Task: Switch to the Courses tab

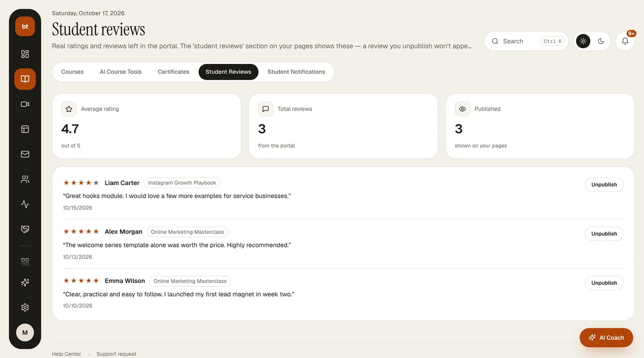Action: (x=72, y=72)
